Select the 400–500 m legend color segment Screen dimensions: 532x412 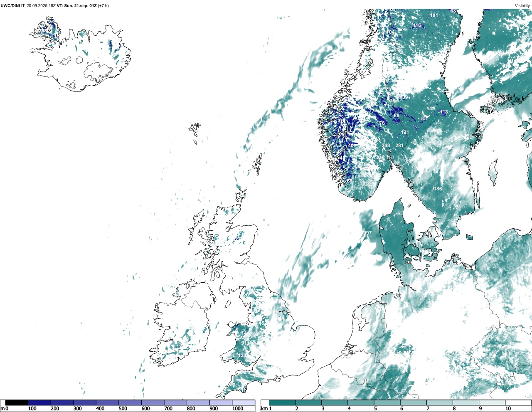(107, 403)
